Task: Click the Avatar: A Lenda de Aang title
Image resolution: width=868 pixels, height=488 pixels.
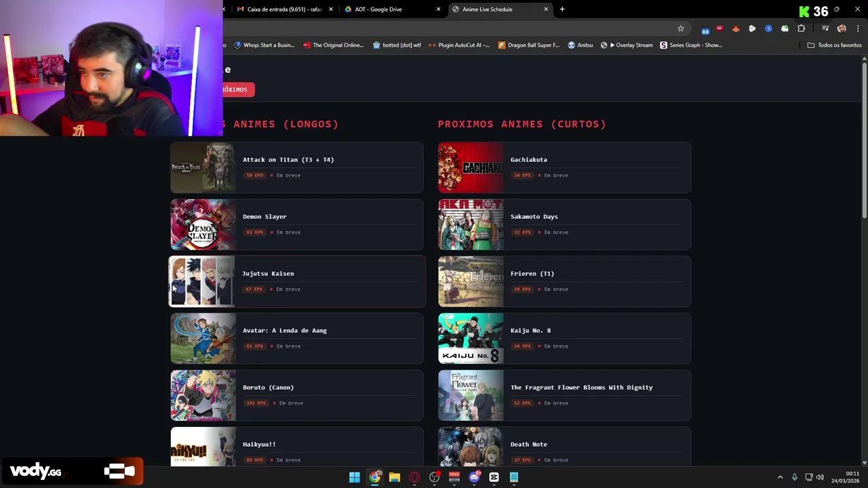Action: pos(285,330)
